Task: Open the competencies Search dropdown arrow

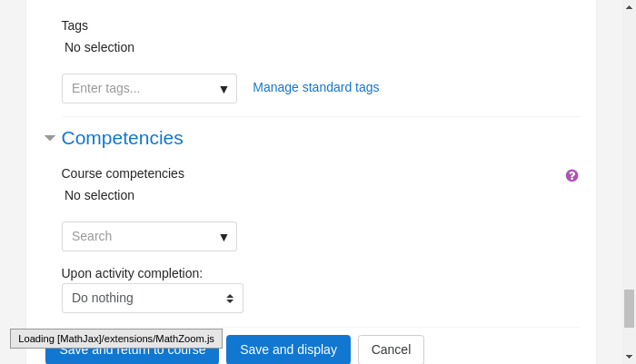Action: click(x=224, y=237)
